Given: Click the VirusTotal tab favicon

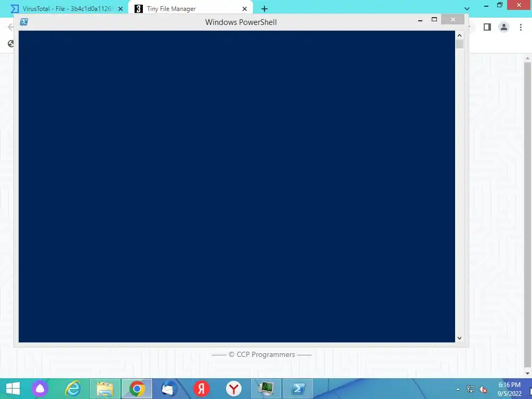Looking at the screenshot, I should point(15,9).
